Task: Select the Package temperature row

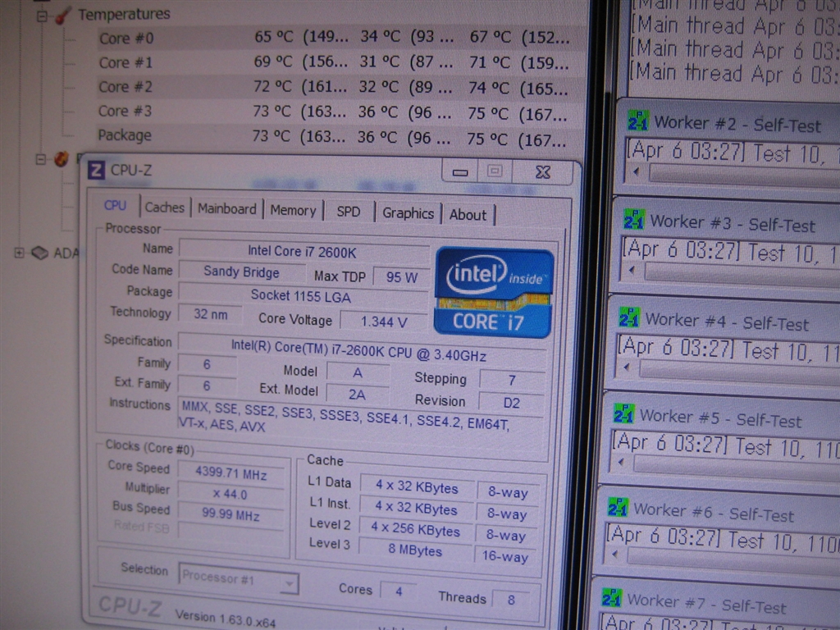Action: pos(339,137)
